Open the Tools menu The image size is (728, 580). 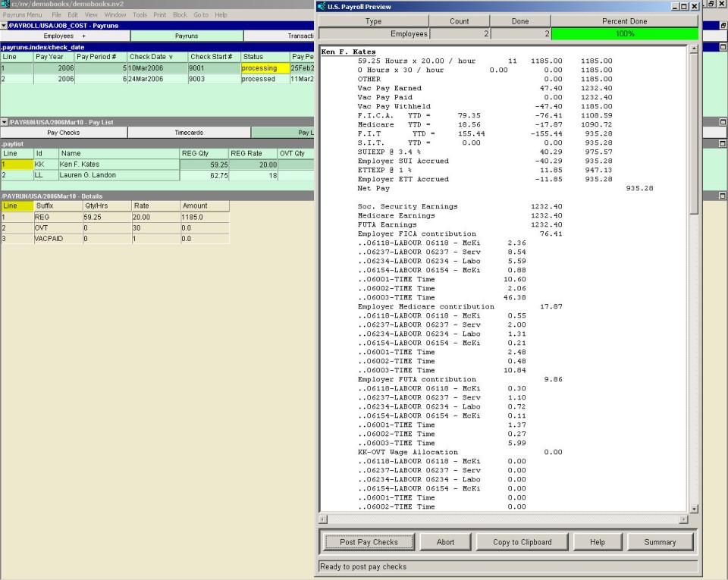coord(140,14)
